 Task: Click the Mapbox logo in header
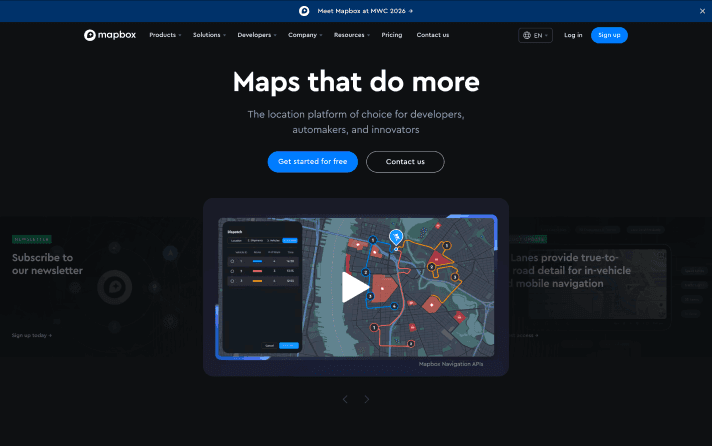(110, 35)
